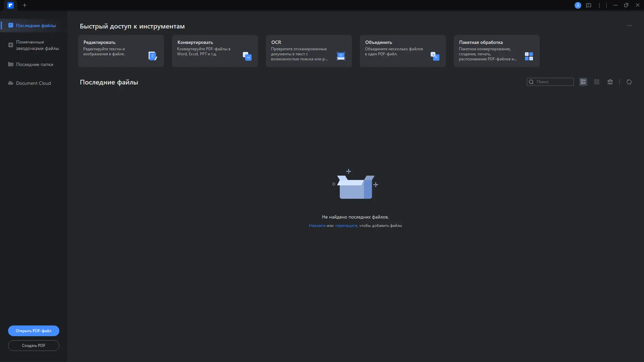Open the Объединить merge tool card
Screen dimensions: 644x362
pos(403,51)
